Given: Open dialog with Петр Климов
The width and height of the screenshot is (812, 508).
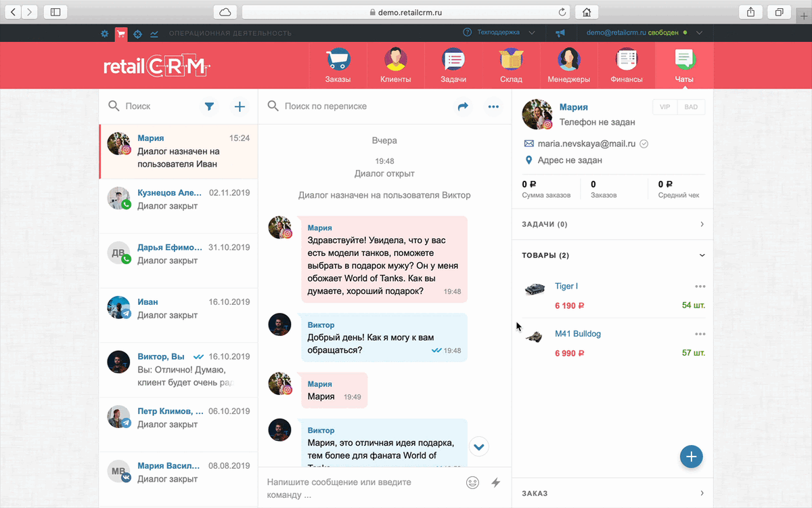Looking at the screenshot, I should [179, 425].
